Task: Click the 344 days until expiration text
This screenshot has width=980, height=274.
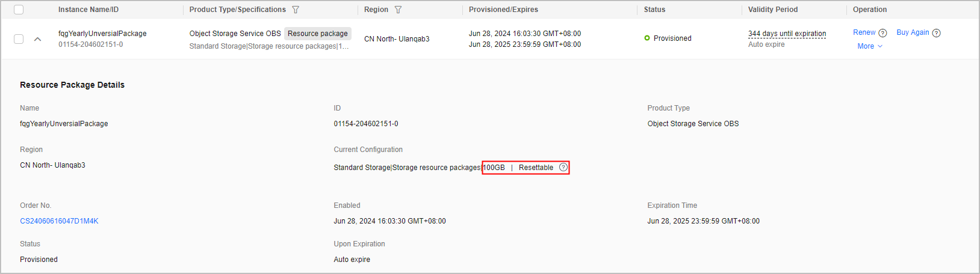Action: click(x=787, y=34)
